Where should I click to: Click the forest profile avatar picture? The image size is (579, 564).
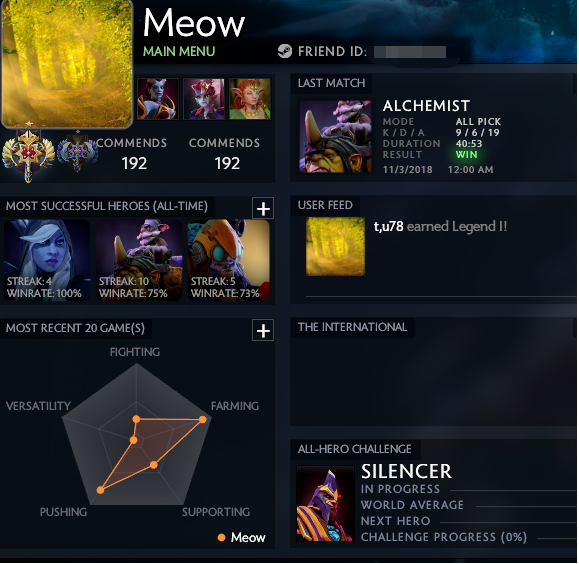coord(67,64)
